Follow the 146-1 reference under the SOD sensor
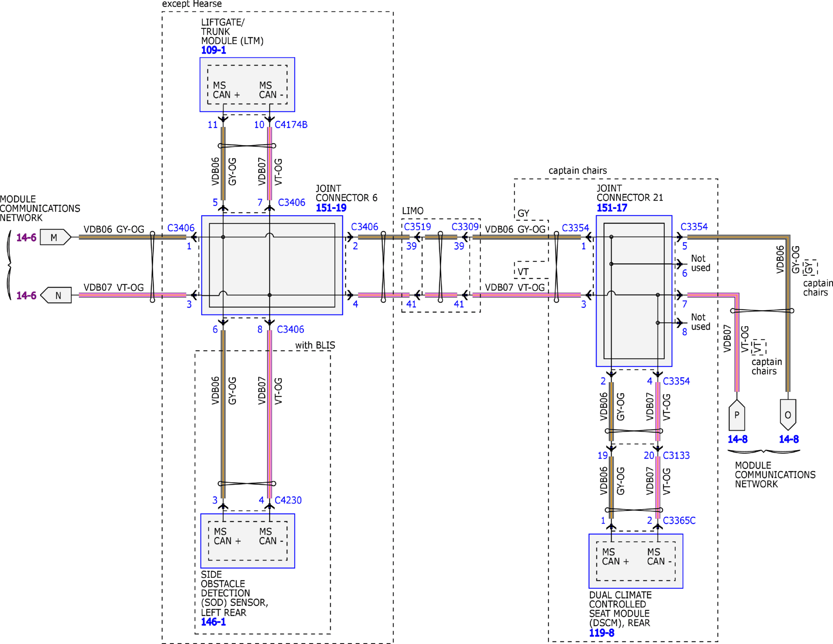The height and width of the screenshot is (644, 833). (213, 622)
